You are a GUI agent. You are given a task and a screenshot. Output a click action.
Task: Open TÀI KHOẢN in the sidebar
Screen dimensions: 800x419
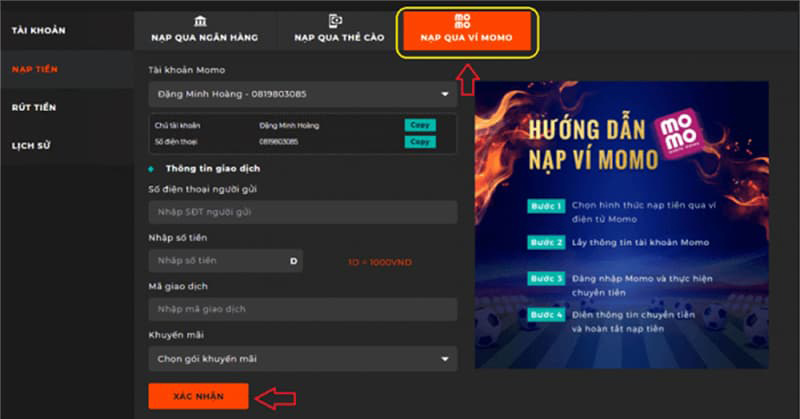(x=38, y=30)
